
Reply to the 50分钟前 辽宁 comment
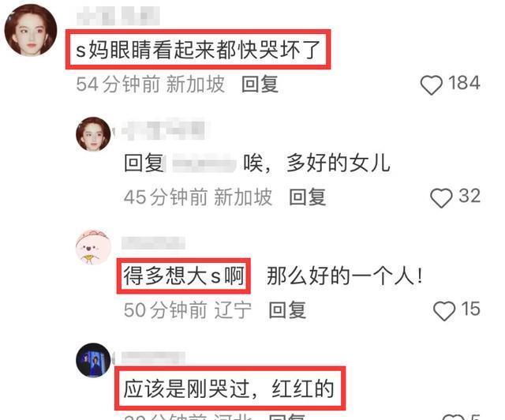click(287, 310)
